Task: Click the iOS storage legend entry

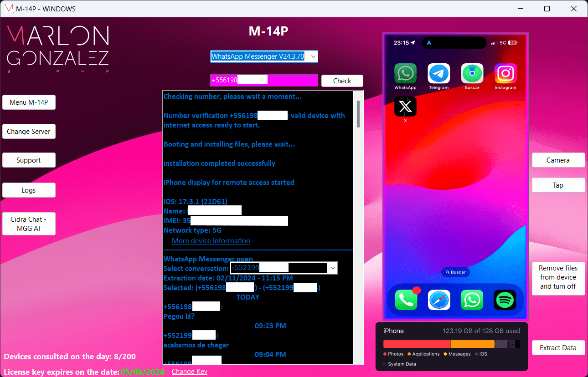Action: [481, 354]
